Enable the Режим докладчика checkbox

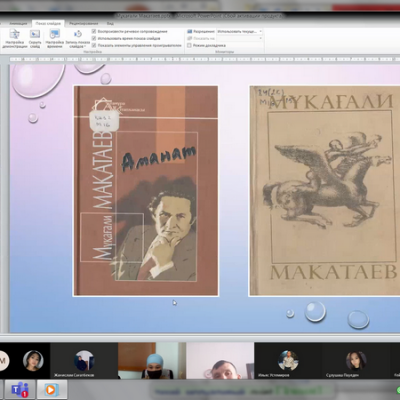click(189, 45)
